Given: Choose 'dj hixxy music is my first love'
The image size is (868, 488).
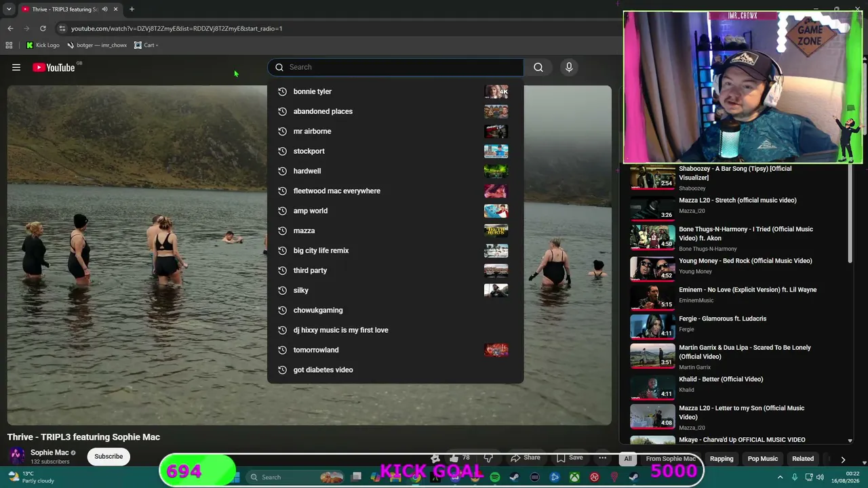Looking at the screenshot, I should pos(395,330).
